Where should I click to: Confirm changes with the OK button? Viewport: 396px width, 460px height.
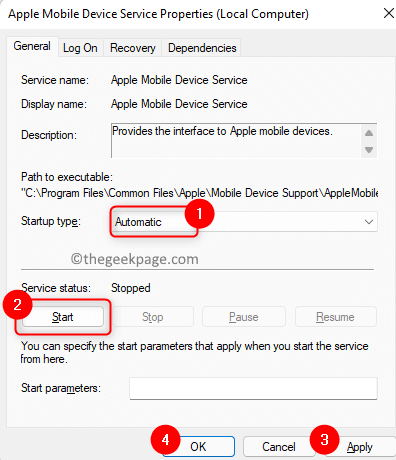point(198,446)
